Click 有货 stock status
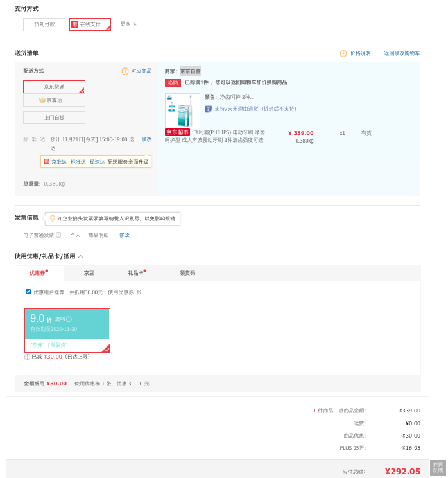This screenshot has width=448, height=478. (x=366, y=133)
